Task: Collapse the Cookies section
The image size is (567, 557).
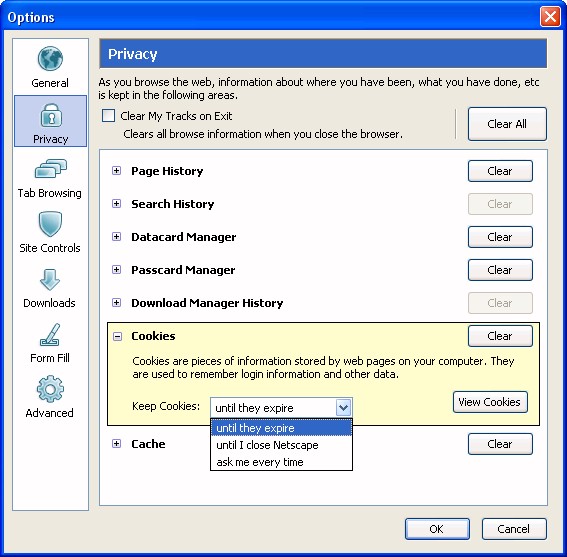Action: (117, 336)
